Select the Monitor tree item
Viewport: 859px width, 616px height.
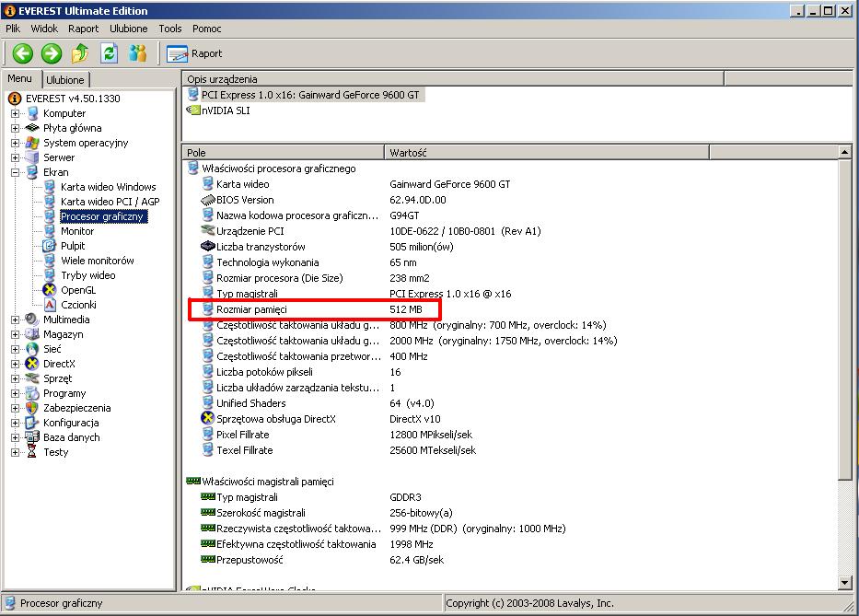[77, 231]
